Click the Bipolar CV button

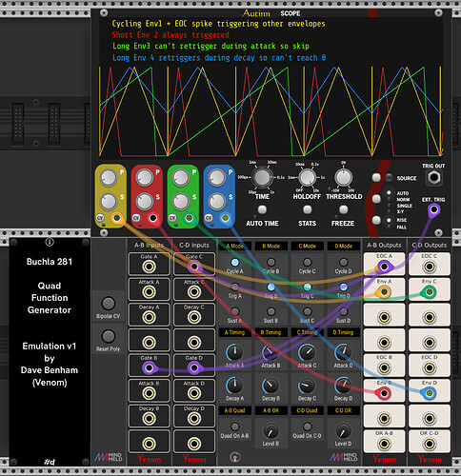click(x=109, y=304)
